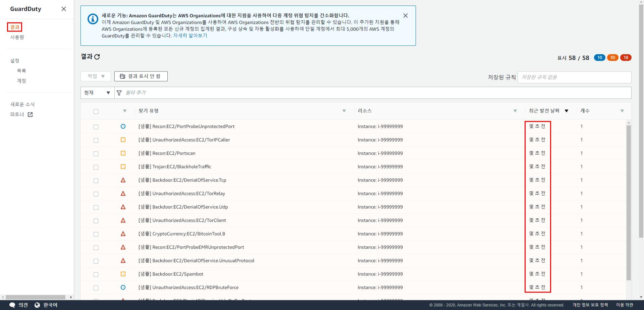The image size is (644, 310).
Task: Open the 계정 navigation item
Action: click(21, 81)
